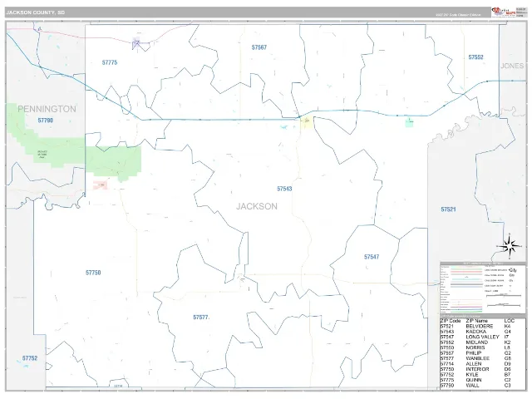Click the JONES county name label
The height and width of the screenshot is (399, 532).
[x=512, y=66]
